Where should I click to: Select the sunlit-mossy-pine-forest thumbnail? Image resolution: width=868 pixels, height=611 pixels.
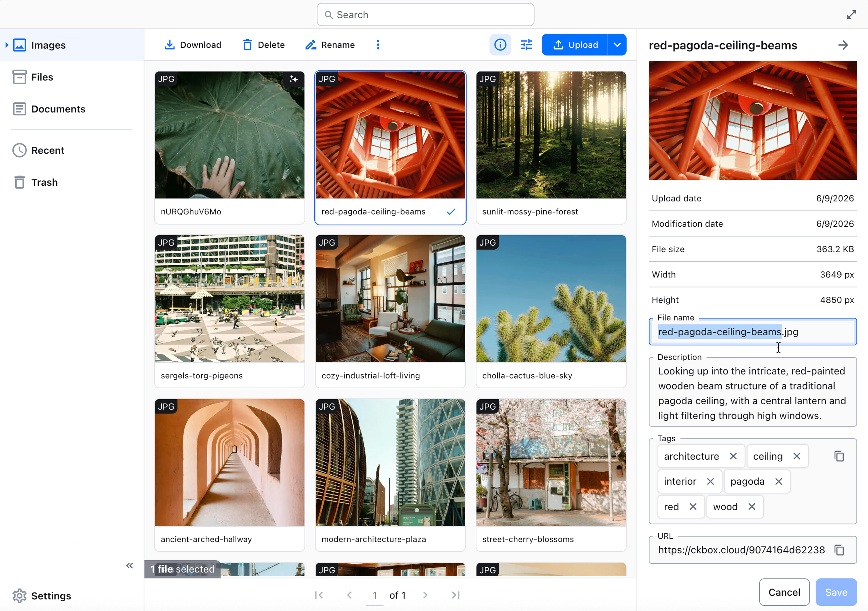tap(551, 135)
